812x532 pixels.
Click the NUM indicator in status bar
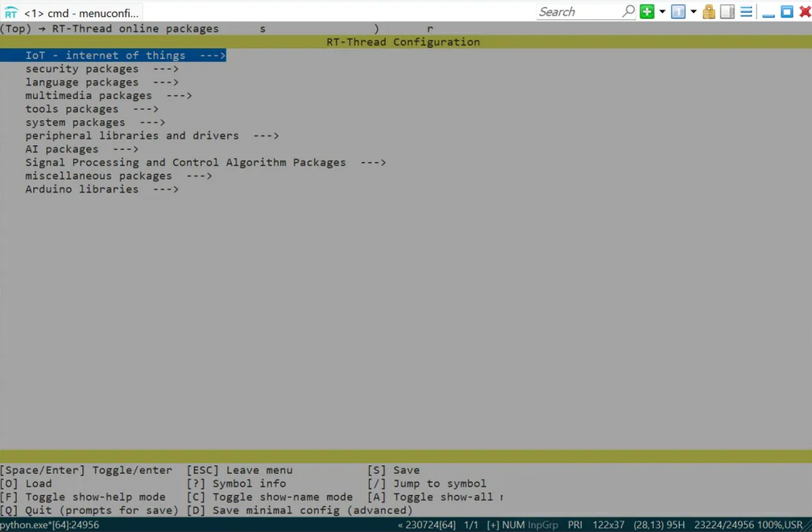point(513,525)
